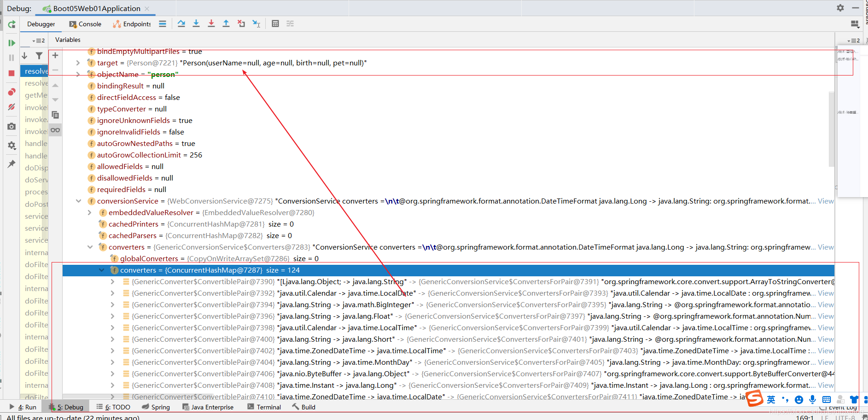
Task: Click the frames filter funnel icon
Action: click(x=39, y=56)
